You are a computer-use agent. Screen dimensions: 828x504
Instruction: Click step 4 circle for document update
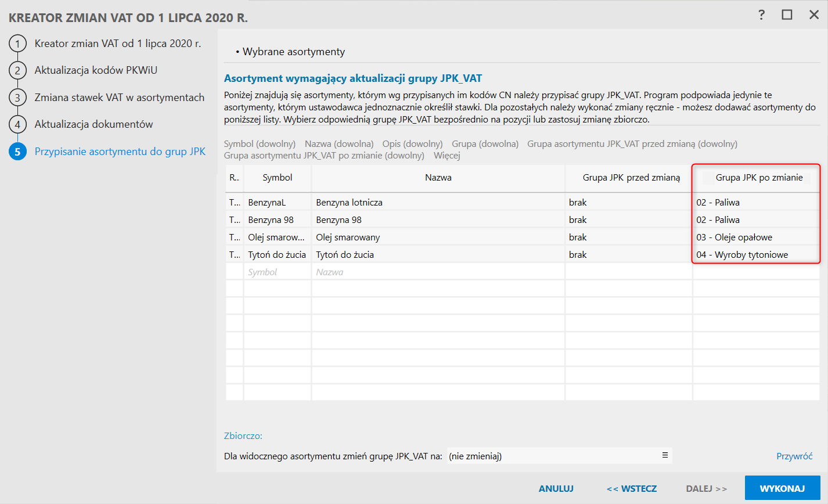[x=17, y=124]
